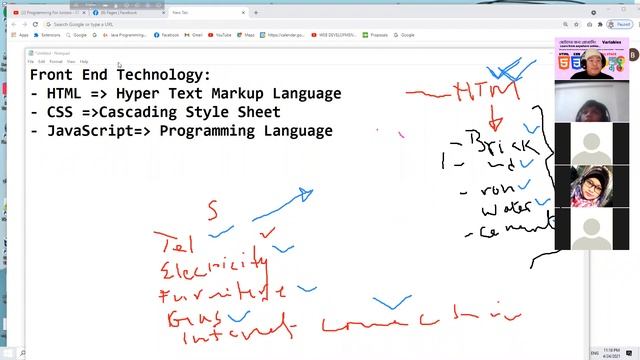Click the 'Cascading Style Sheet' line
This screenshot has width=640, height=360.
[190, 112]
